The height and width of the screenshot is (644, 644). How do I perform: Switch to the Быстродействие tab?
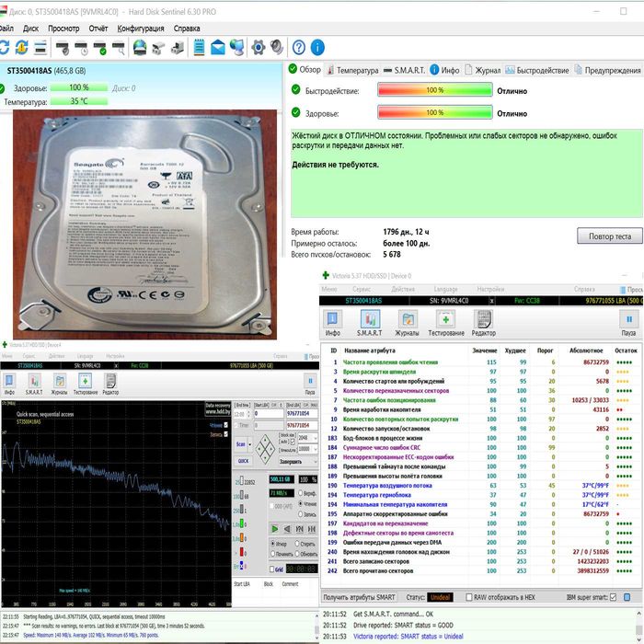536,70
